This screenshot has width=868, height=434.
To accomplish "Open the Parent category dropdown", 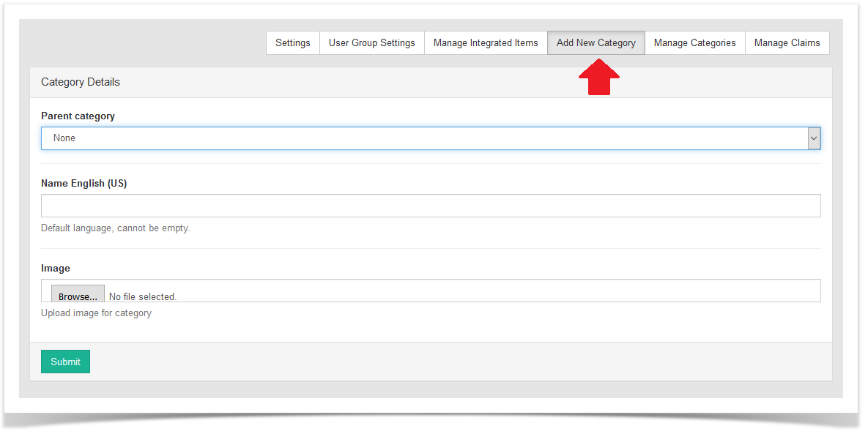I will click(x=425, y=138).
